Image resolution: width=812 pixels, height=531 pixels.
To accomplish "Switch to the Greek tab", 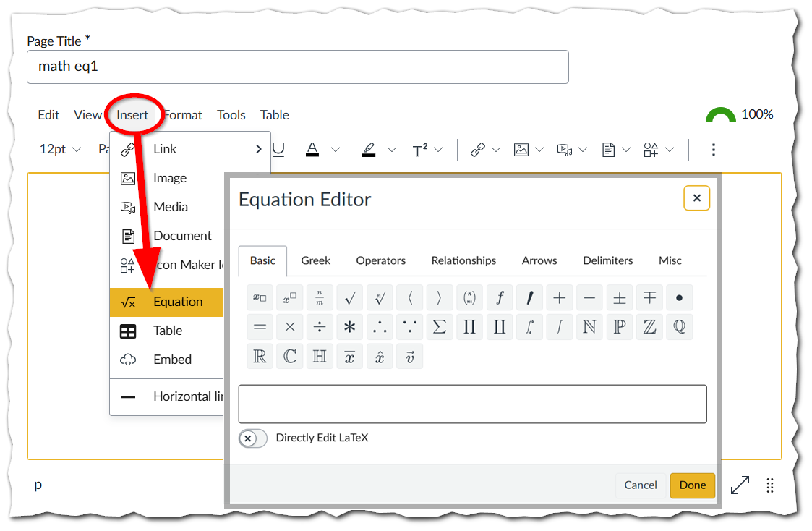I will pyautogui.click(x=315, y=260).
